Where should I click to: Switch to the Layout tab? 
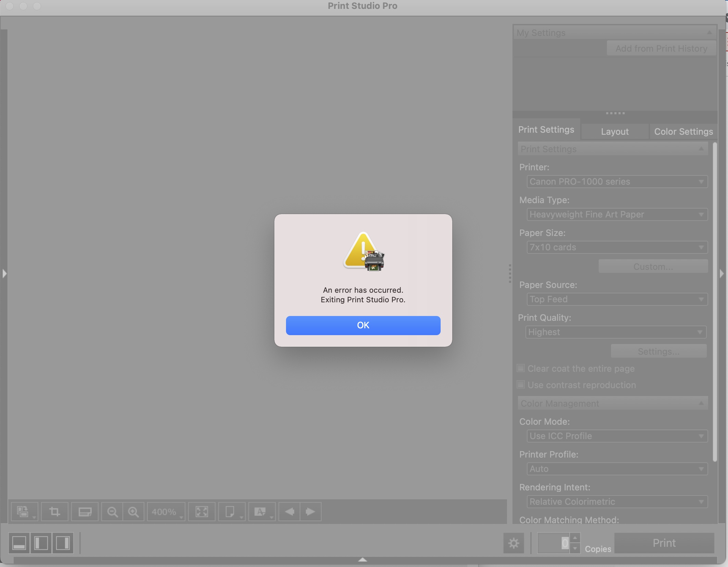(x=614, y=132)
